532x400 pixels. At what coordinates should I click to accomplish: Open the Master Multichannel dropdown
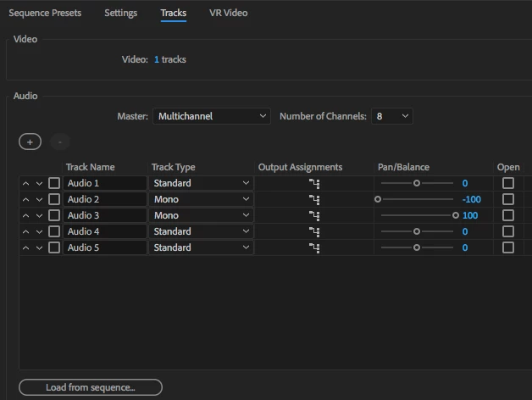[x=212, y=116]
